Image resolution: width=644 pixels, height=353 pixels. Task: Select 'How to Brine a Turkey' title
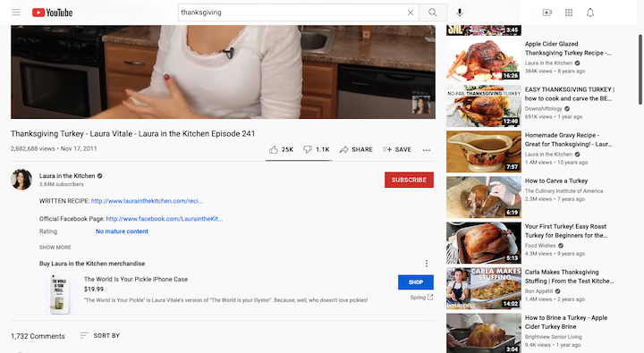[x=566, y=322]
